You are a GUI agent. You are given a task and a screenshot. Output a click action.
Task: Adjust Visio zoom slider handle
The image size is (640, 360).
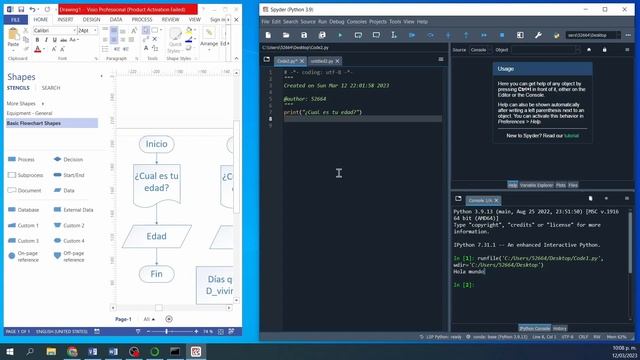tap(167, 332)
